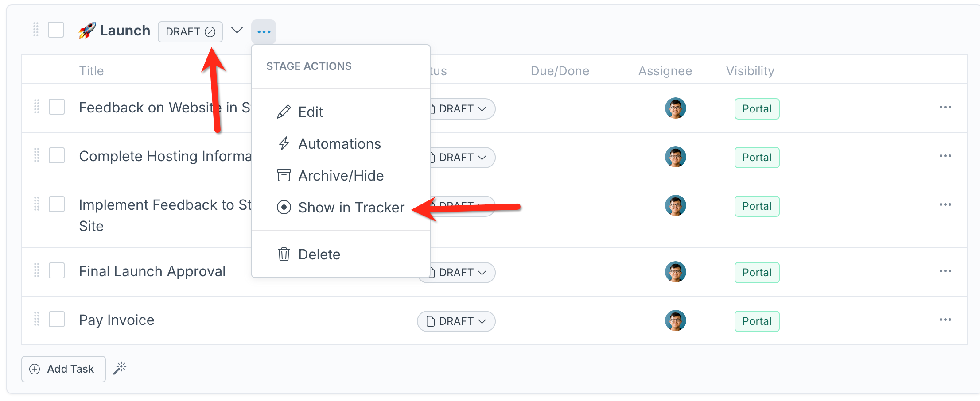This screenshot has width=980, height=401.
Task: Click drag handle beside Launch stage checkbox
Action: 36,30
